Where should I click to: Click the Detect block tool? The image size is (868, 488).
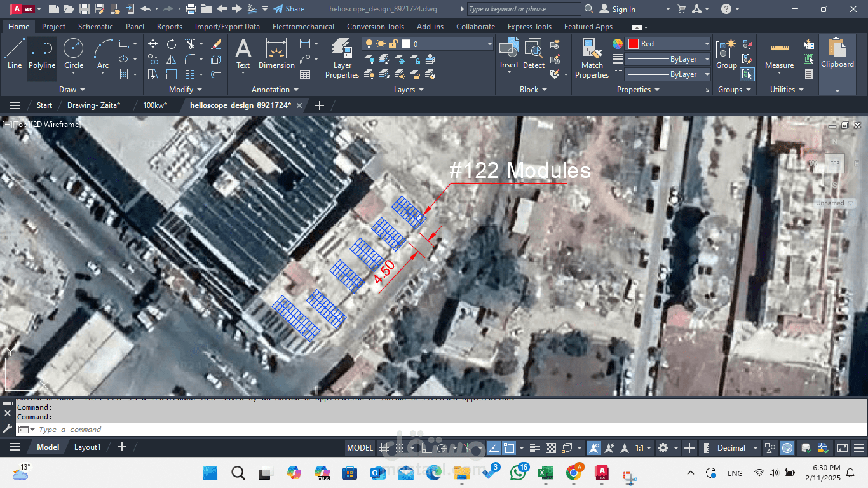[534, 53]
